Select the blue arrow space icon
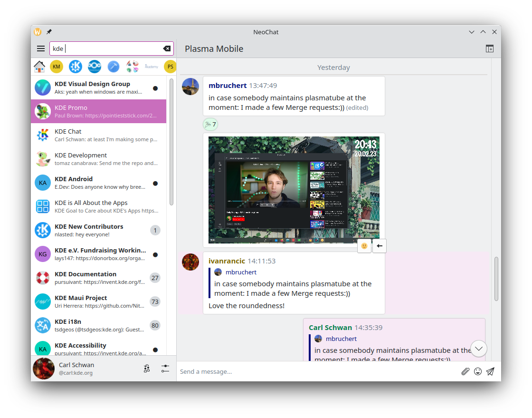 [x=114, y=67]
